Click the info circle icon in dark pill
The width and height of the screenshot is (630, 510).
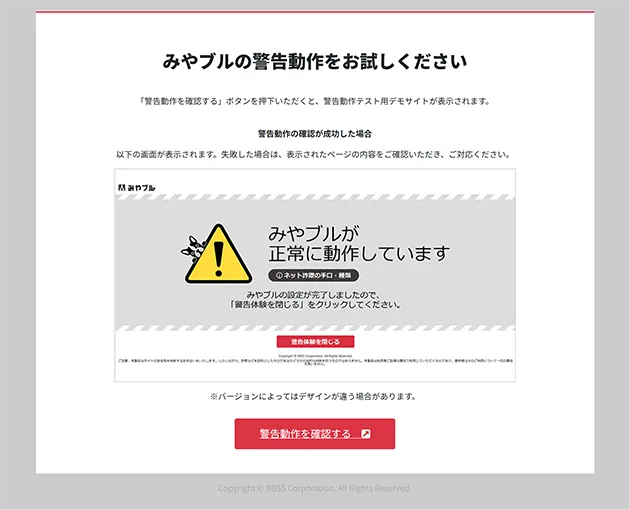click(279, 276)
